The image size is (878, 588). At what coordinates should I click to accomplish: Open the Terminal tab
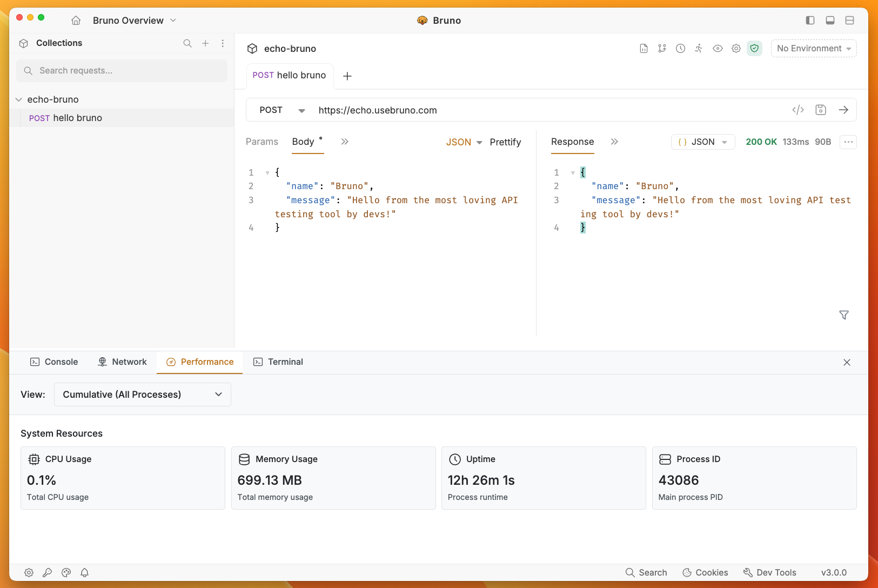(x=286, y=362)
